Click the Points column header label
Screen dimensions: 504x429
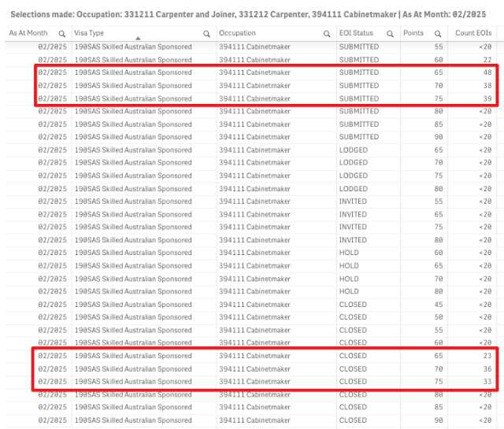click(413, 33)
